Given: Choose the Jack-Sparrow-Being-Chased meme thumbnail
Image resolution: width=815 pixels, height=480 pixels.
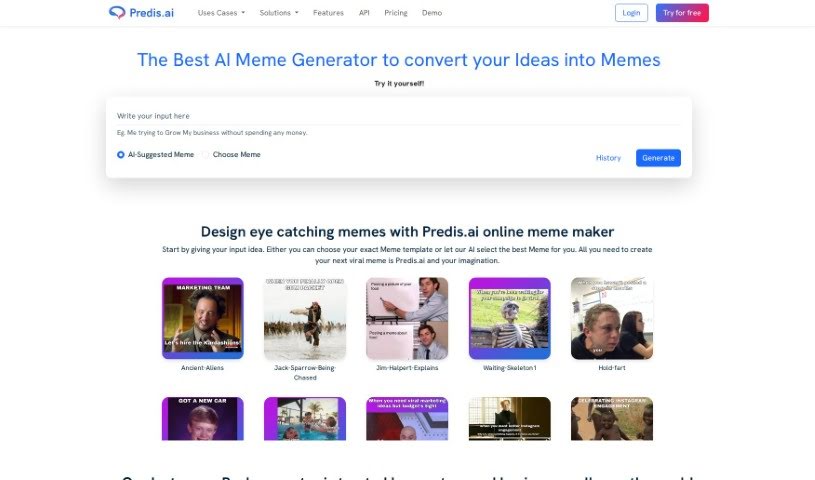Looking at the screenshot, I should (305, 318).
